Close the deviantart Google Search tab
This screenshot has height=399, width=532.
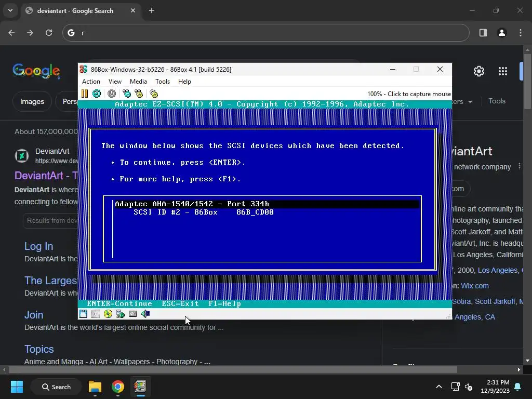[x=133, y=10]
